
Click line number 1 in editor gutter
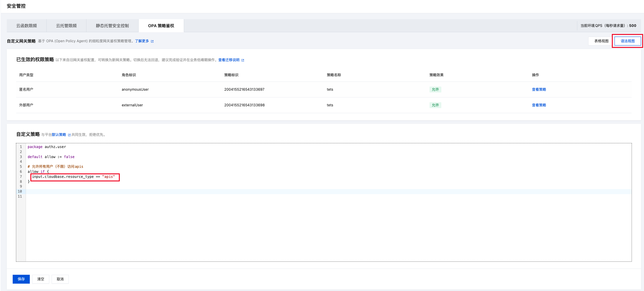click(21, 147)
